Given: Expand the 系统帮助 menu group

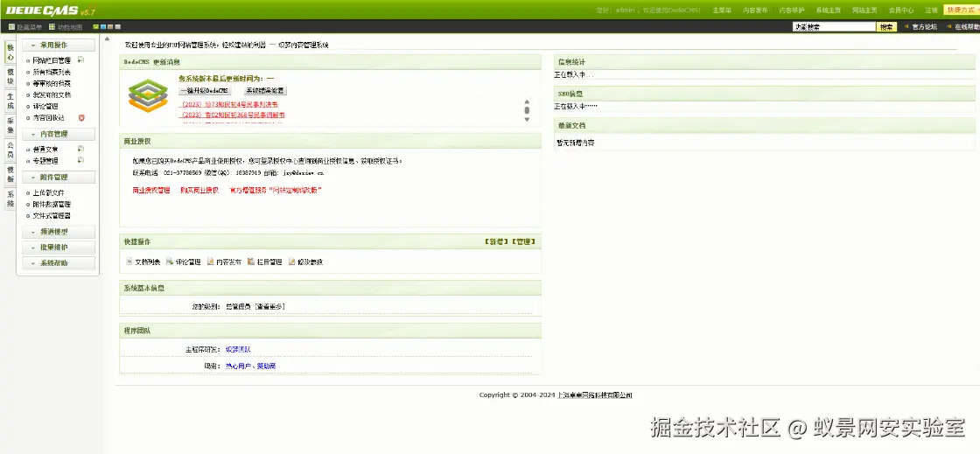Looking at the screenshot, I should 59,263.
